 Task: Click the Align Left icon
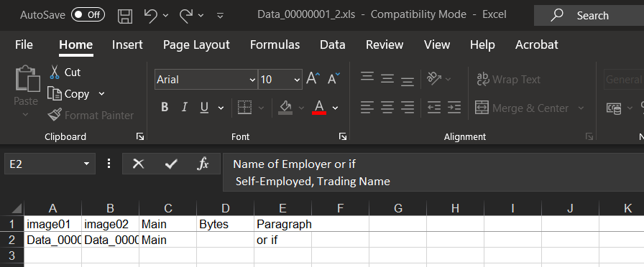(367, 108)
